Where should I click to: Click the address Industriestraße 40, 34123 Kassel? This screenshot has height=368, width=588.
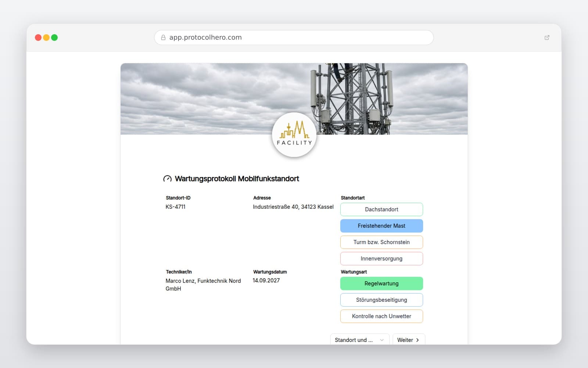coord(293,207)
